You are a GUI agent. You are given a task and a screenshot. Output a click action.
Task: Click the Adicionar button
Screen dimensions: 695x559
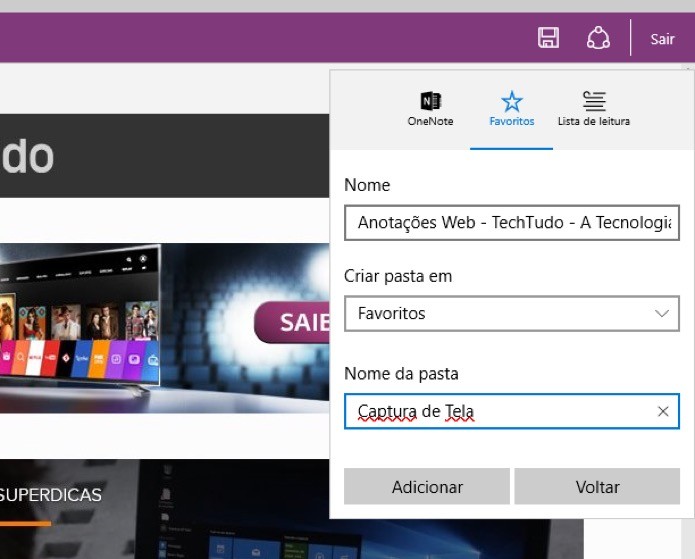[427, 486]
